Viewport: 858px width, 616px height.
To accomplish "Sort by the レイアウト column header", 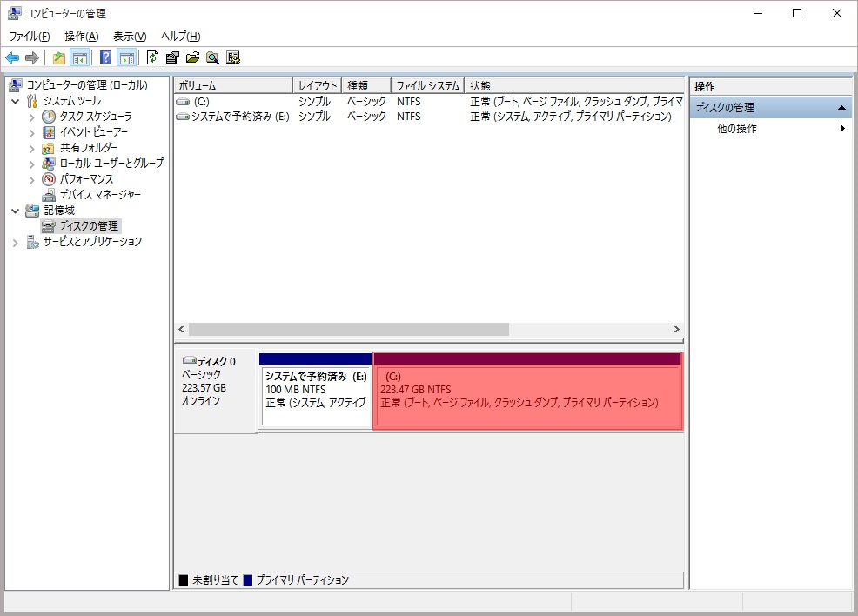I will click(318, 86).
